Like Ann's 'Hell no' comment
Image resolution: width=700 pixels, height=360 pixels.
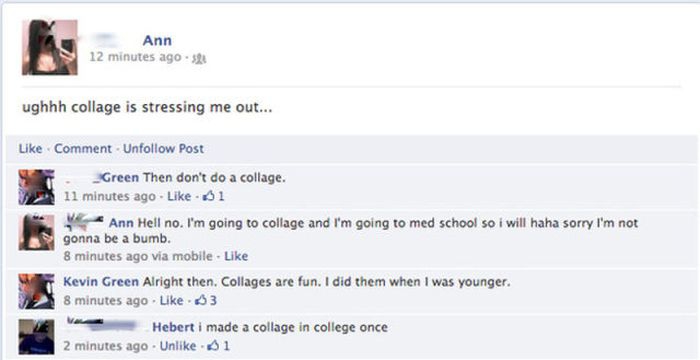(236, 256)
